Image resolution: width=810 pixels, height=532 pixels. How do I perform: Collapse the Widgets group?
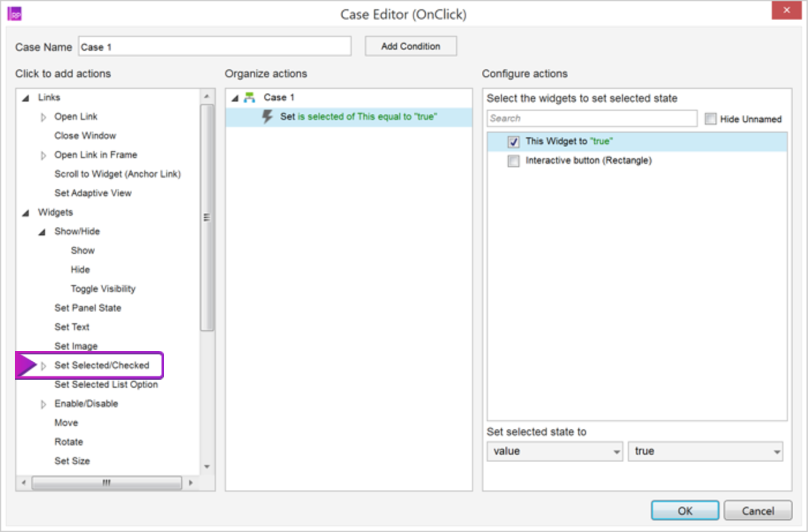coord(25,213)
